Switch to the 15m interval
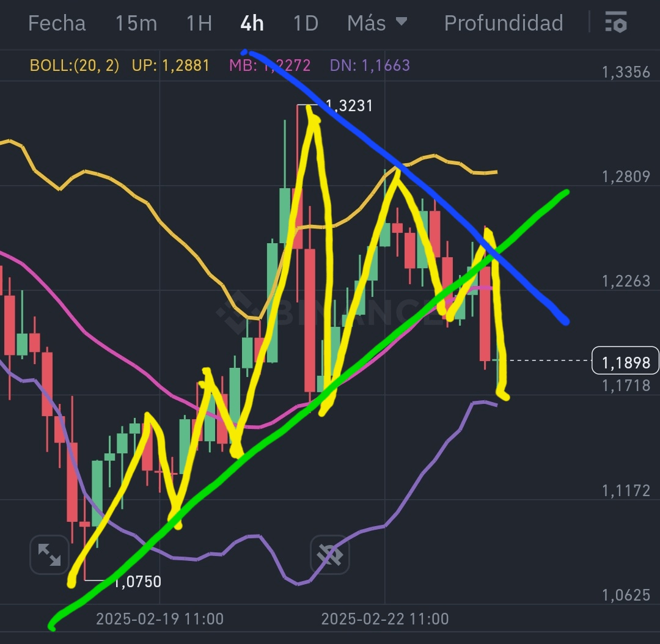Viewport: 660px width, 644px height. (136, 23)
